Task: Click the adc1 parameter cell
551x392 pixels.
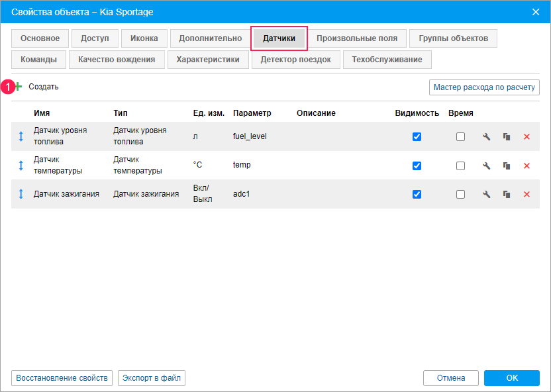Action: coord(242,194)
